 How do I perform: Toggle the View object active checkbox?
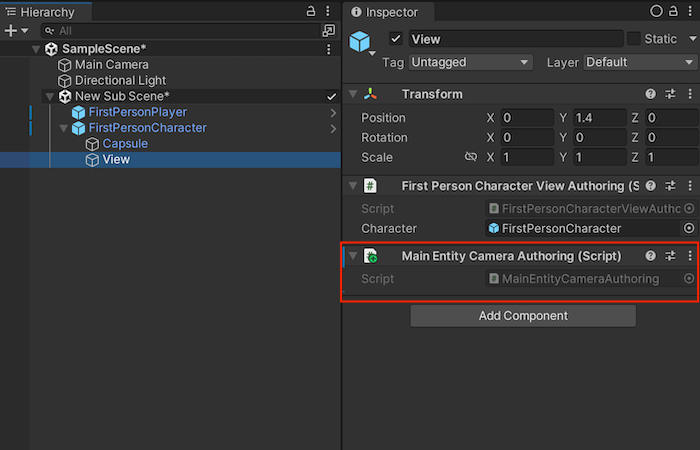tap(396, 39)
